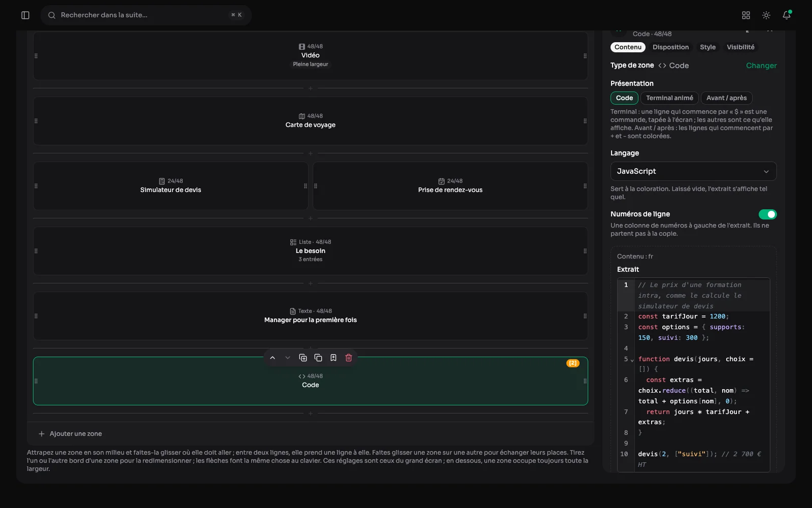Save Code zone as bookmark template
Screen dimensions: 812x508
pyautogui.click(x=333, y=358)
